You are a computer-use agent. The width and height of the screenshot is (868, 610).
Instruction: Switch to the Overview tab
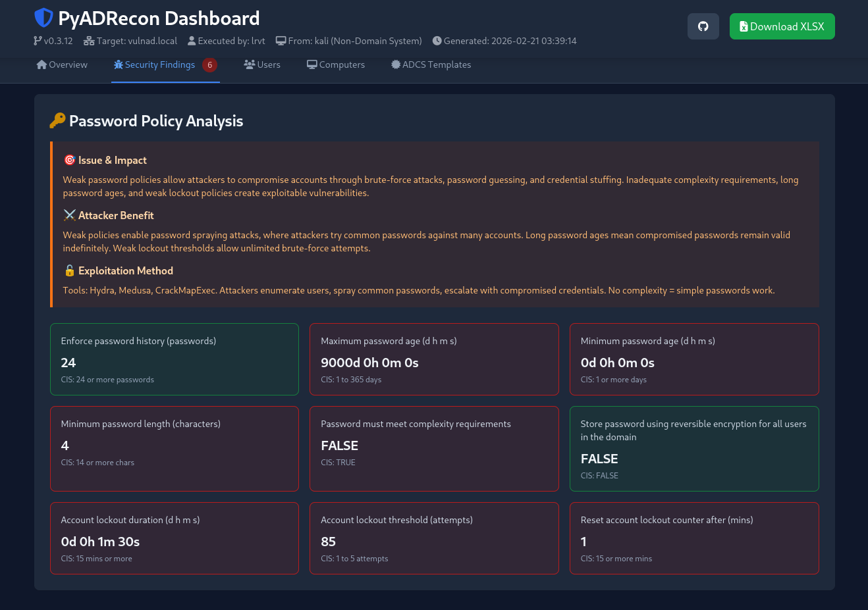pyautogui.click(x=62, y=64)
